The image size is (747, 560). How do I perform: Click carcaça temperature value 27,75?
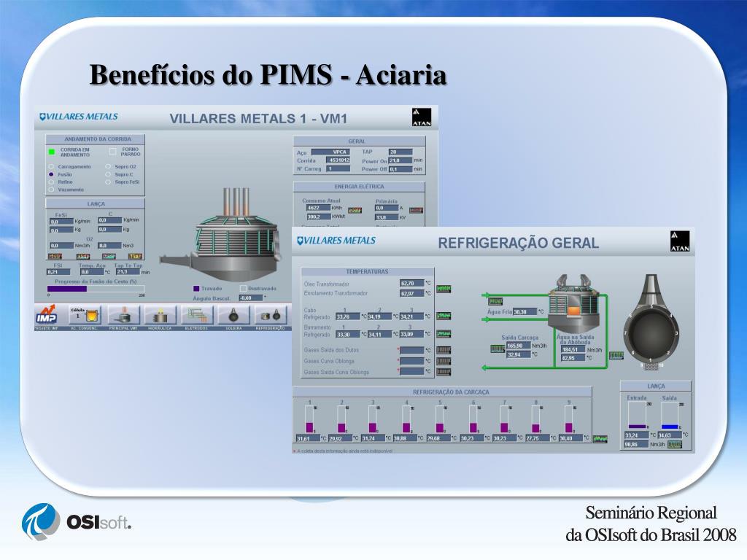(537, 438)
